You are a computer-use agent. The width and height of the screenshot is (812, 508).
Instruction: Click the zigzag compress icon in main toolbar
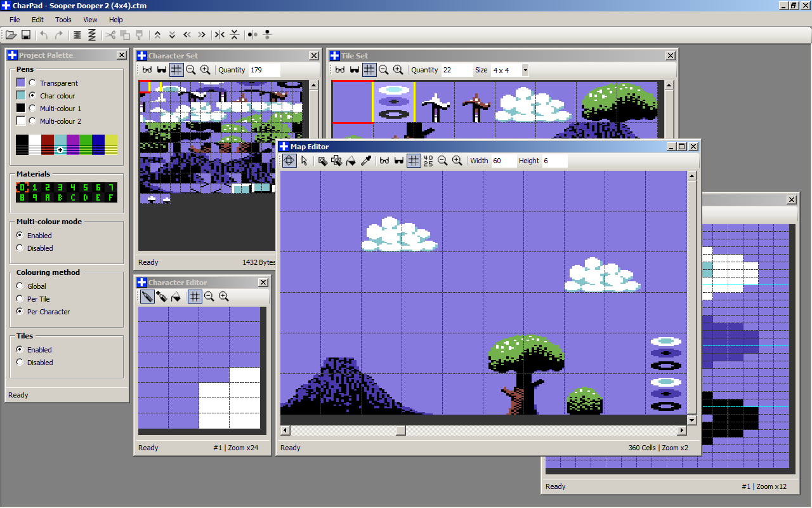click(92, 35)
